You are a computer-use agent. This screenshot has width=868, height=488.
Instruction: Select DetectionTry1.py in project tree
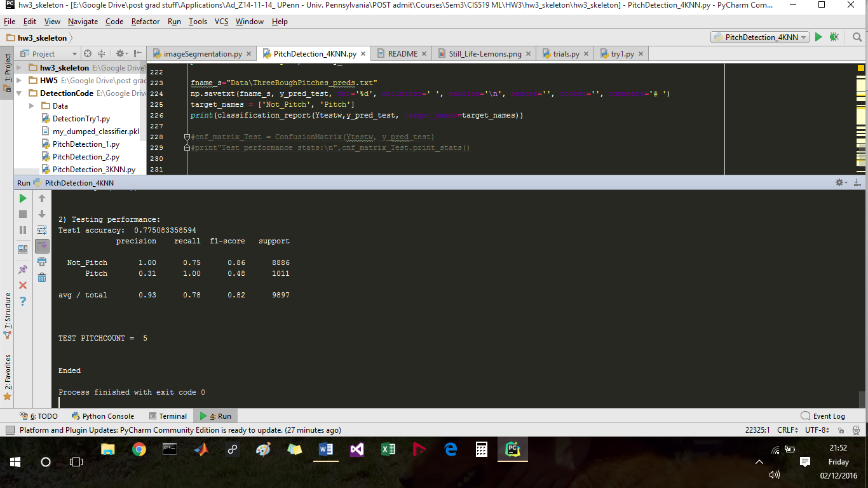click(x=81, y=118)
